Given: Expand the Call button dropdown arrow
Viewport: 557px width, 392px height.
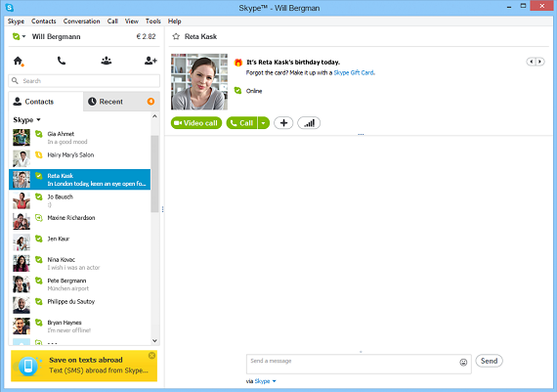Looking at the screenshot, I should coord(263,123).
